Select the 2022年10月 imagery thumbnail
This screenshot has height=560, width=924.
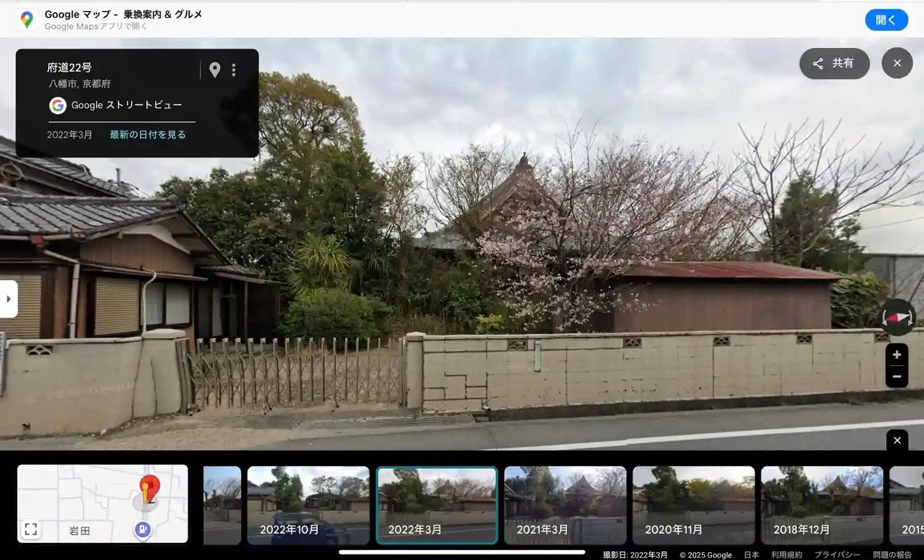click(308, 505)
